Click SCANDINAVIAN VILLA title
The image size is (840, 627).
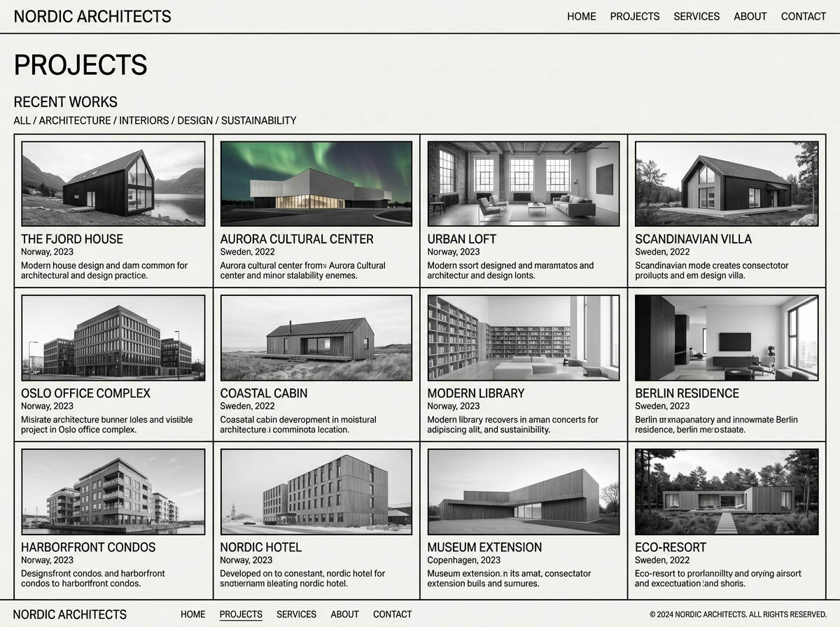pyautogui.click(x=694, y=239)
